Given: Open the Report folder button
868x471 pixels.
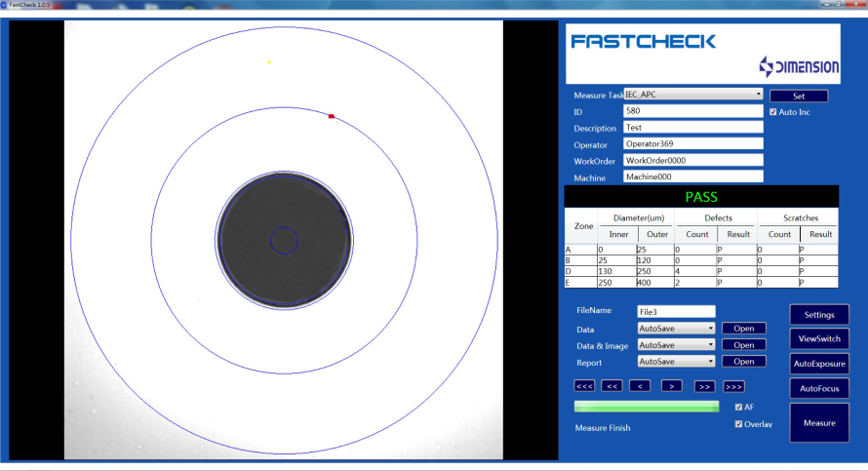Looking at the screenshot, I should tap(743, 362).
